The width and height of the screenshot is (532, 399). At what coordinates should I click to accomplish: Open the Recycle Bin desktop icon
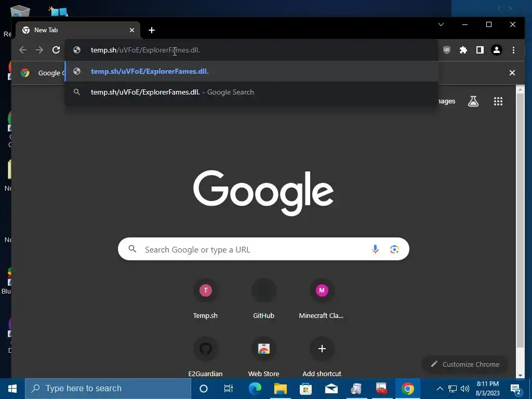pos(20,12)
